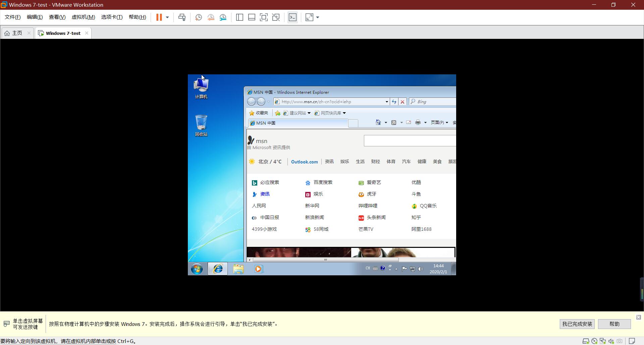Click the 收藏夹 favorites button
Viewport: 644px width, 345px height.
(259, 113)
